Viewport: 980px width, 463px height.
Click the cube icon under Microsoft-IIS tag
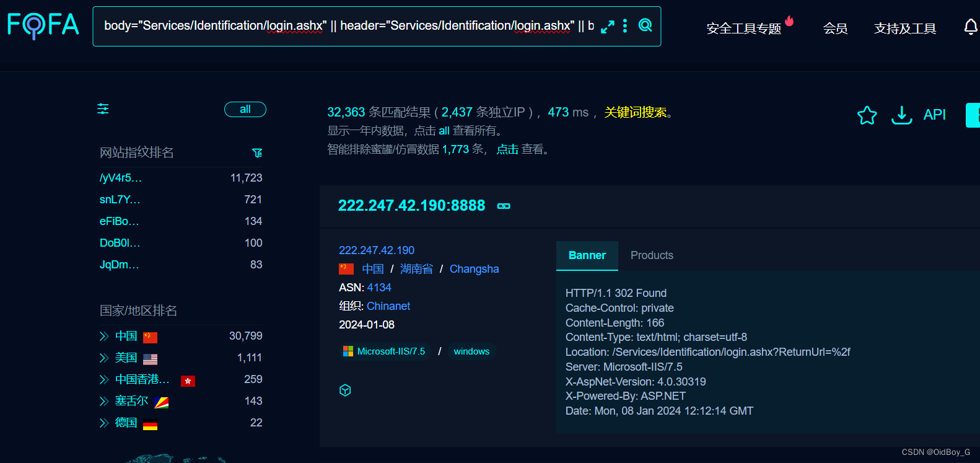[x=346, y=390]
